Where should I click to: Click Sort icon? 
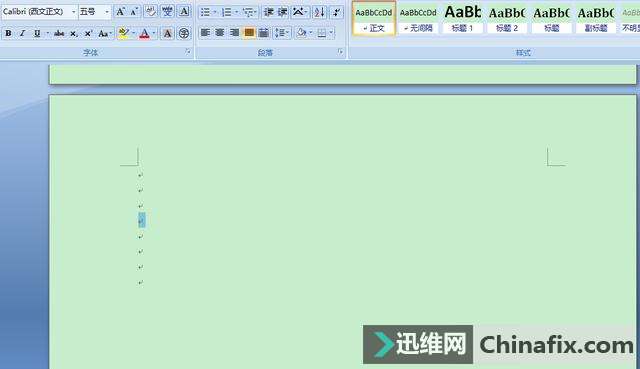click(x=320, y=12)
